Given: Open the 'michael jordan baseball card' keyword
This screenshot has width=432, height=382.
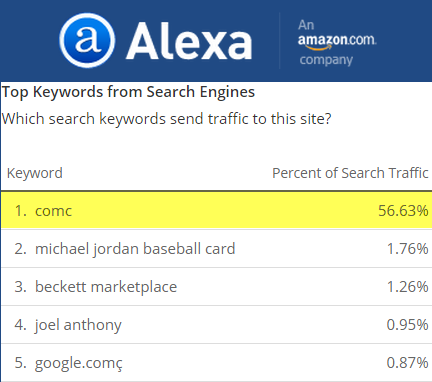Looking at the screenshot, I should [x=135, y=249].
